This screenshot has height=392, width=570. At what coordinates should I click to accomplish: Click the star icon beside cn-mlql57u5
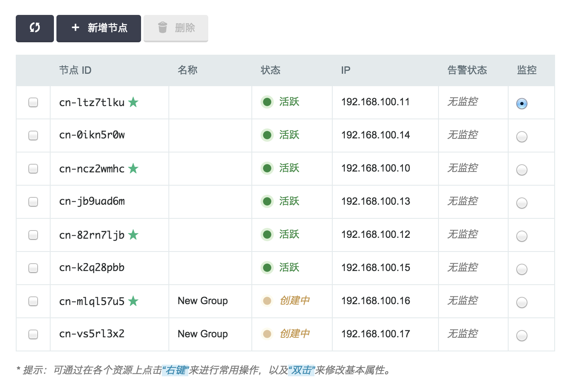pos(133,301)
